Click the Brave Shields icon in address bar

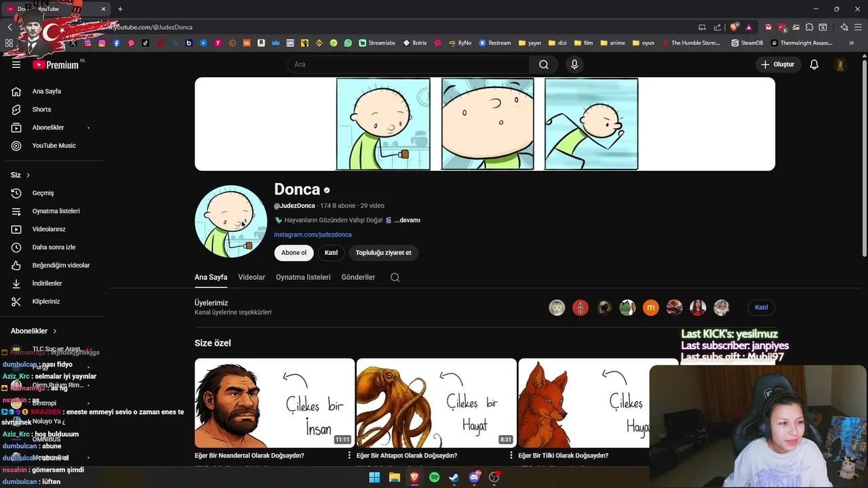[x=734, y=27]
